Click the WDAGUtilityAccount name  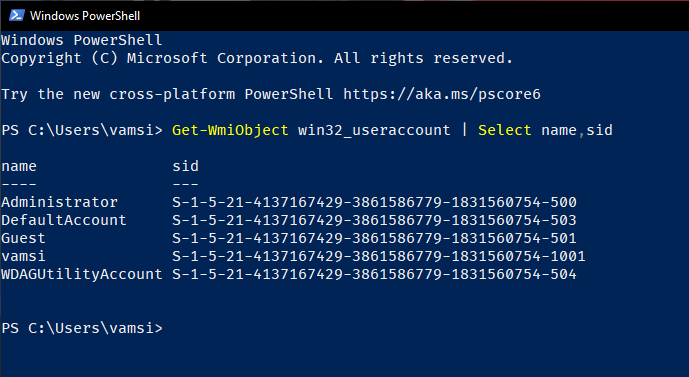tap(82, 274)
